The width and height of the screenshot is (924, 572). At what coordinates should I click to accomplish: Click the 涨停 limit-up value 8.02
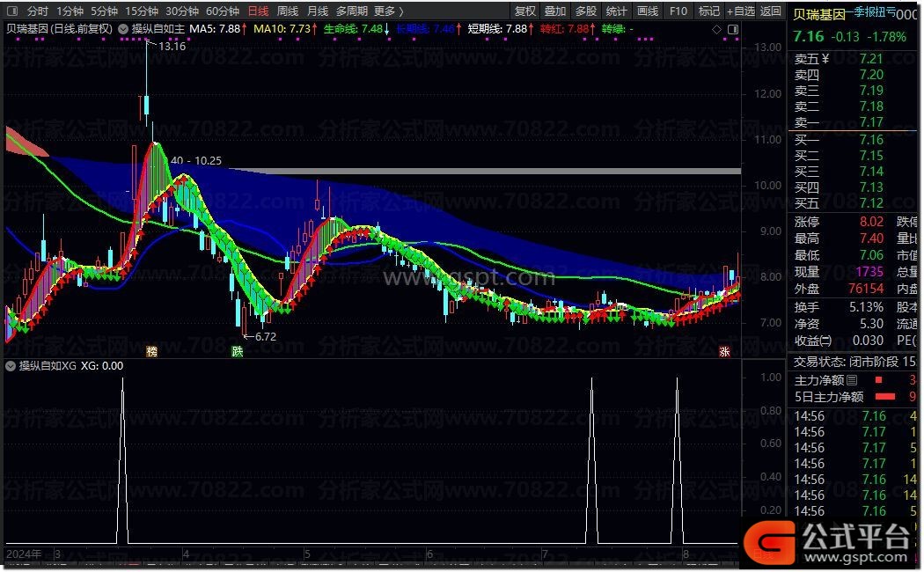click(x=871, y=222)
